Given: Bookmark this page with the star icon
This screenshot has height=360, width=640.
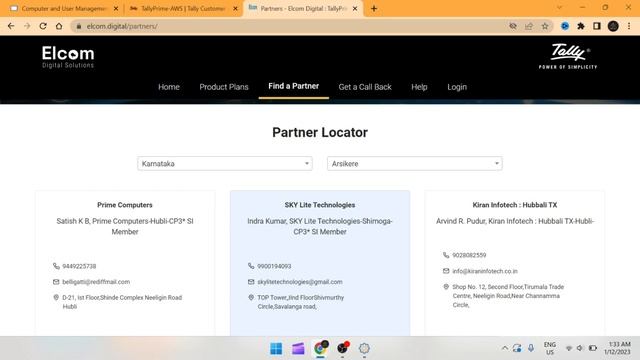Looking at the screenshot, I should 545,26.
